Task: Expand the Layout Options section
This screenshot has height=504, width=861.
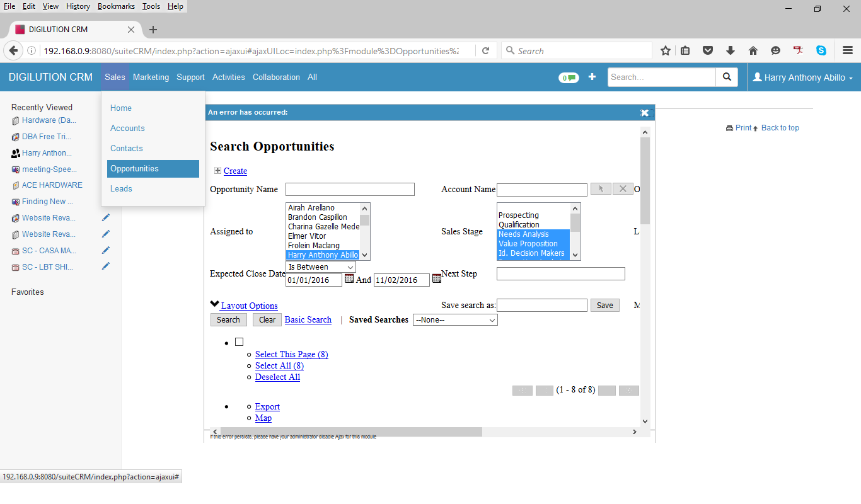Action: [x=249, y=306]
